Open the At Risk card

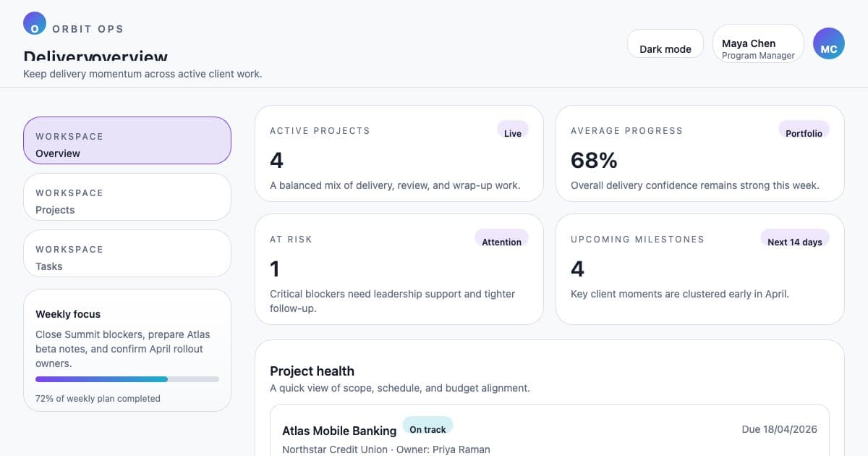tap(399, 269)
